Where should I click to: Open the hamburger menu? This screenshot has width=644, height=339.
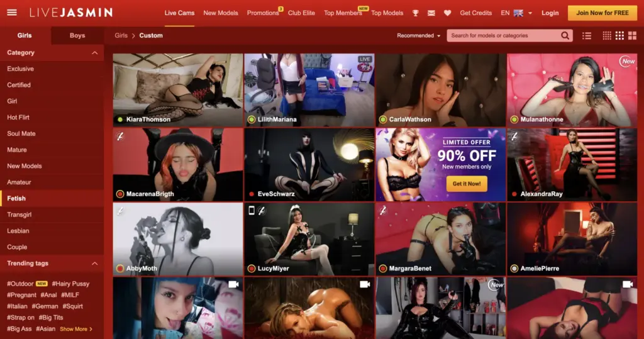12,13
